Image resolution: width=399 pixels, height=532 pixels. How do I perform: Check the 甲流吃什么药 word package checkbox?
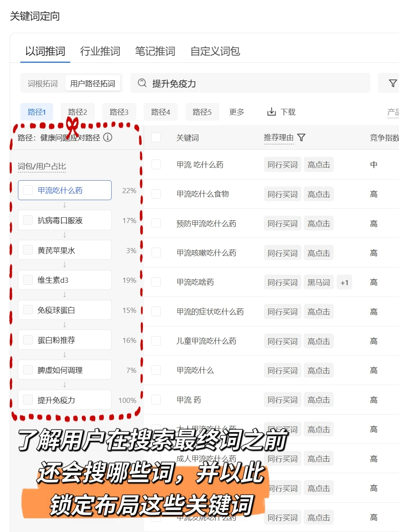click(x=27, y=190)
